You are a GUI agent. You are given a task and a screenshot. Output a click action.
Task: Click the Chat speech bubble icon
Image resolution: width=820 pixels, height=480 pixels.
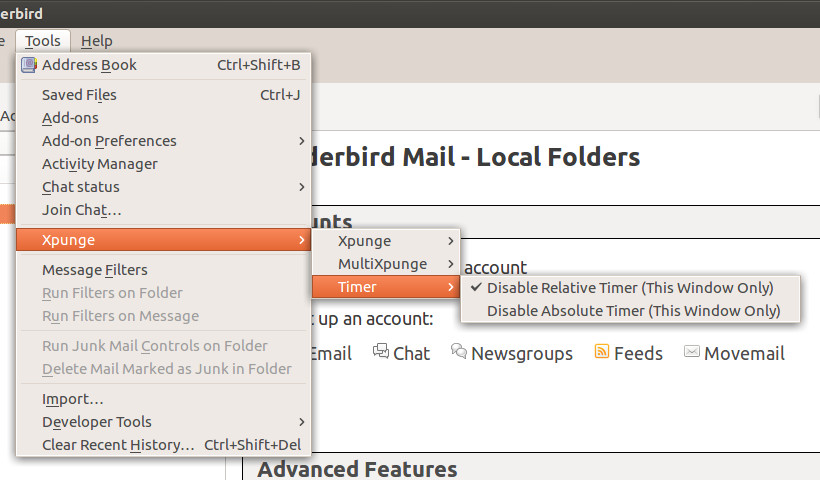(x=381, y=352)
